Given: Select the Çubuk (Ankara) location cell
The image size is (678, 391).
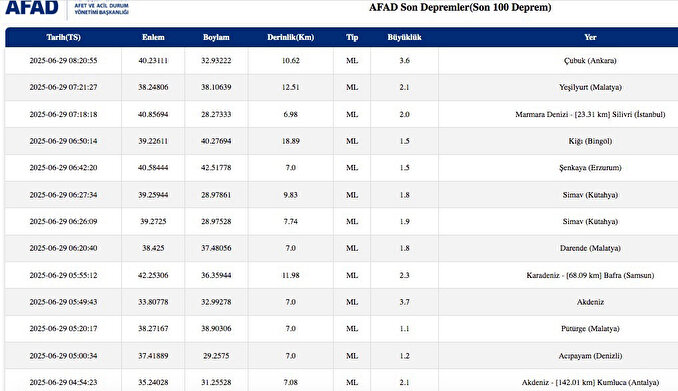Looking at the screenshot, I should [590, 61].
